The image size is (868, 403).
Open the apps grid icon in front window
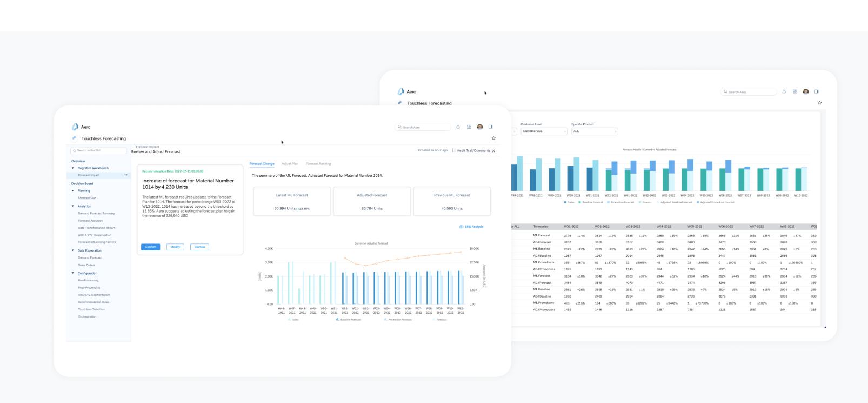469,127
